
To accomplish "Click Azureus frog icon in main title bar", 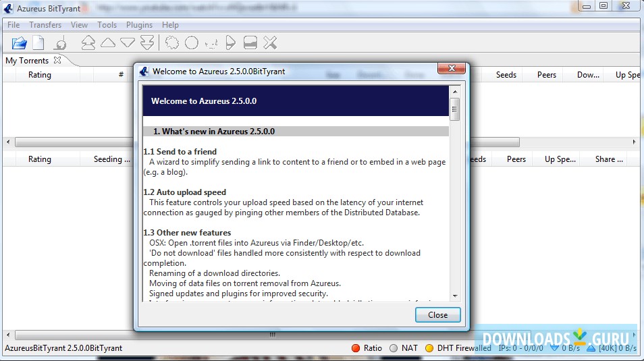I will [x=8, y=8].
